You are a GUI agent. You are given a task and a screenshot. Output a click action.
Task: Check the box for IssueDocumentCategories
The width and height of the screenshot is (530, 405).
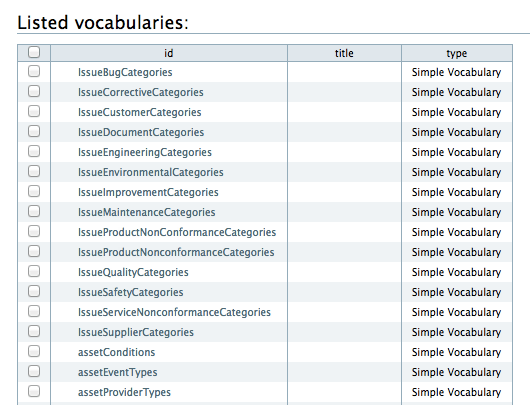pyautogui.click(x=34, y=131)
